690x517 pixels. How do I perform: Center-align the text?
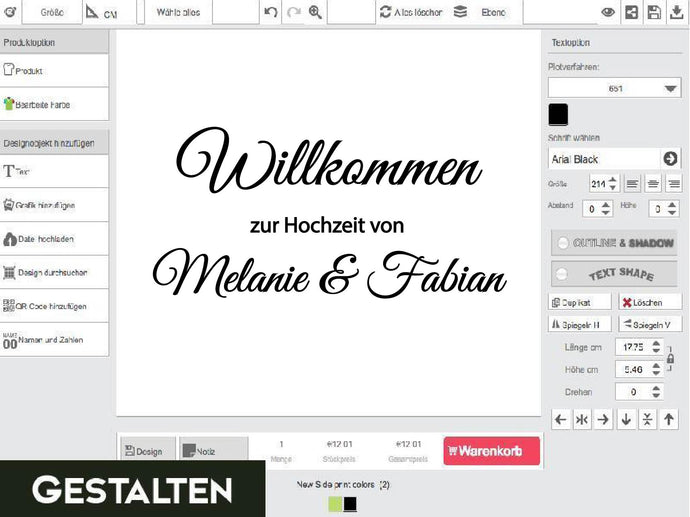[x=653, y=183]
